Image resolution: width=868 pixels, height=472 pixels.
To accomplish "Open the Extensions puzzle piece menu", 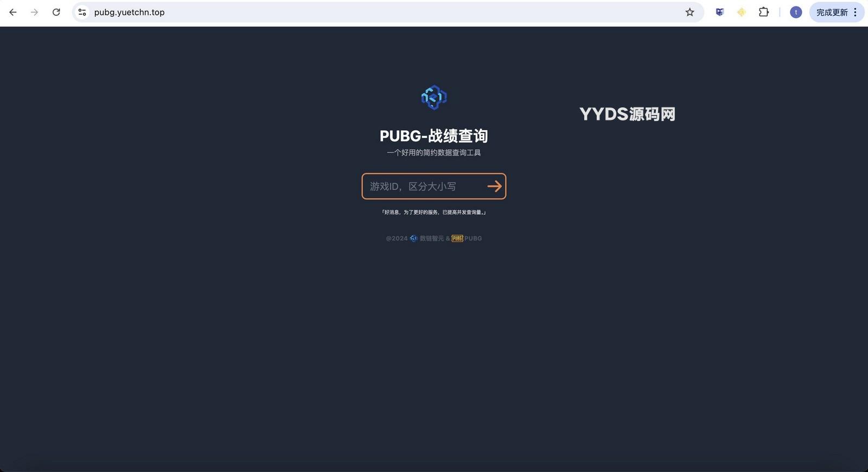I will coord(764,12).
